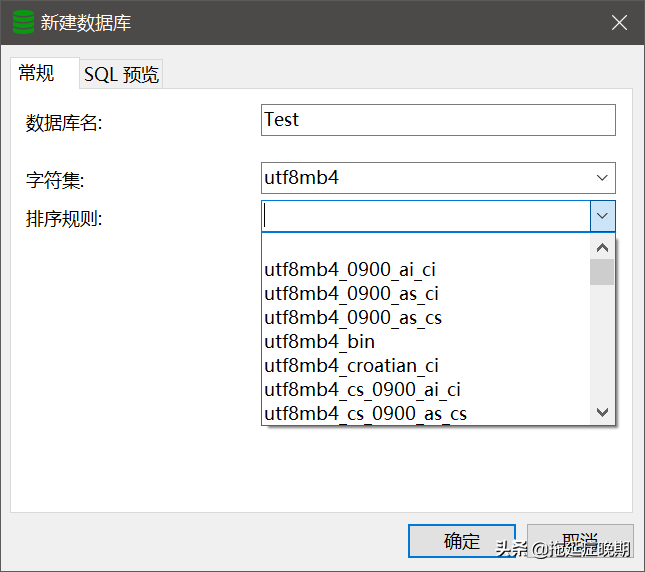Confirm with the 确定 button
645x572 pixels.
point(462,541)
